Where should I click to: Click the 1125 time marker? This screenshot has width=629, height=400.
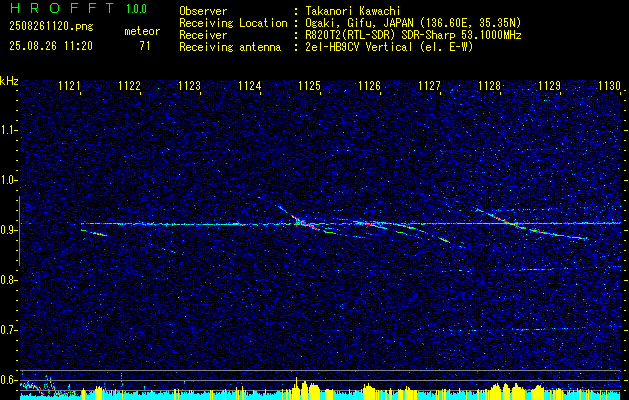[x=310, y=86]
